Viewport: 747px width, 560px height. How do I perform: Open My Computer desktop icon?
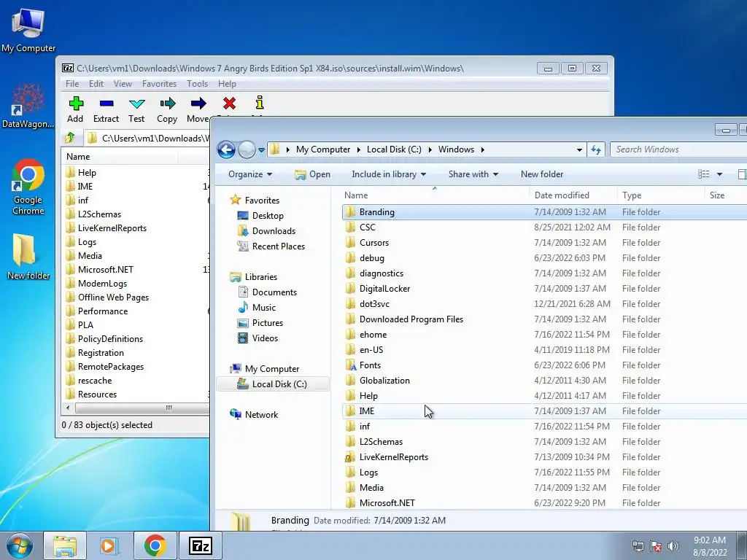[x=28, y=29]
